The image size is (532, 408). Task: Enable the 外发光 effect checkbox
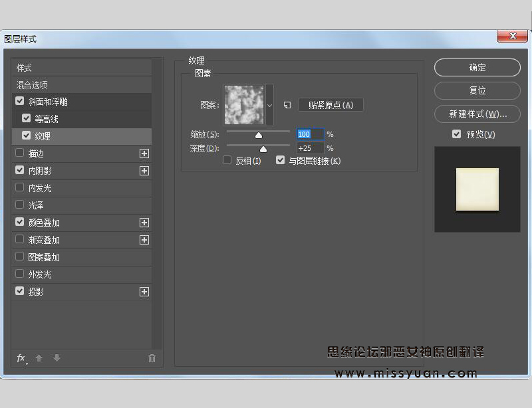(x=20, y=274)
